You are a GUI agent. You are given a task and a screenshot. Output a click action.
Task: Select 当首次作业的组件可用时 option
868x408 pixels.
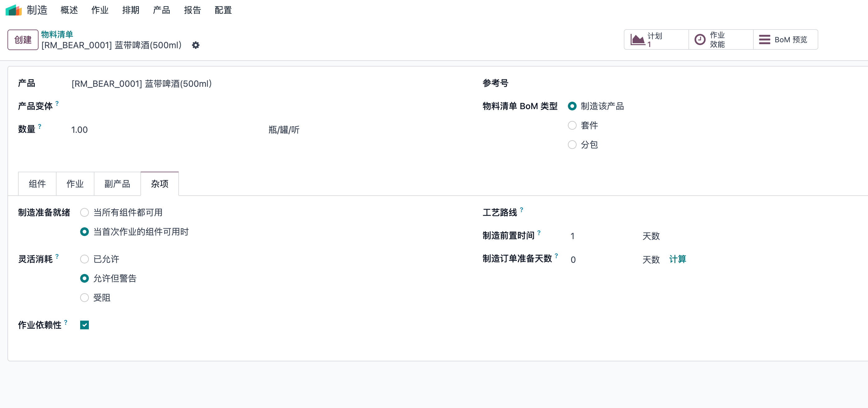[85, 232]
